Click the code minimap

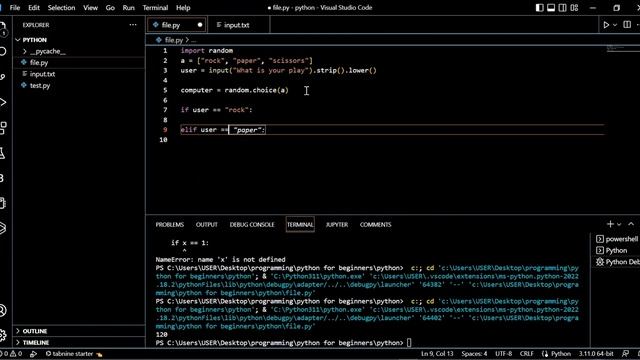622,49
